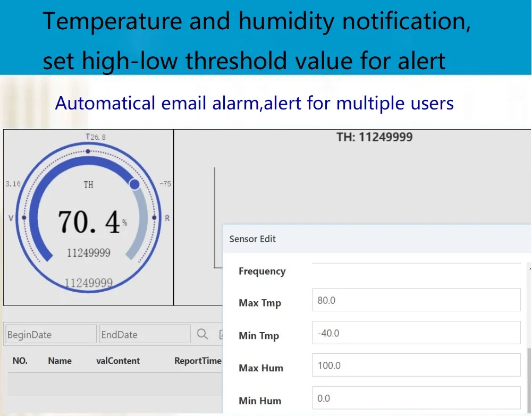Click the R marker dot on gauge

[154, 218]
